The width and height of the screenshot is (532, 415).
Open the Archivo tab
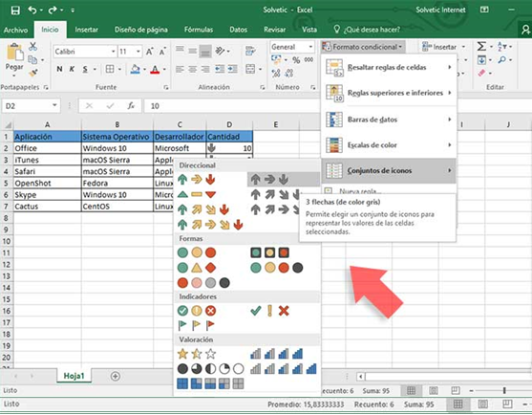pos(15,30)
